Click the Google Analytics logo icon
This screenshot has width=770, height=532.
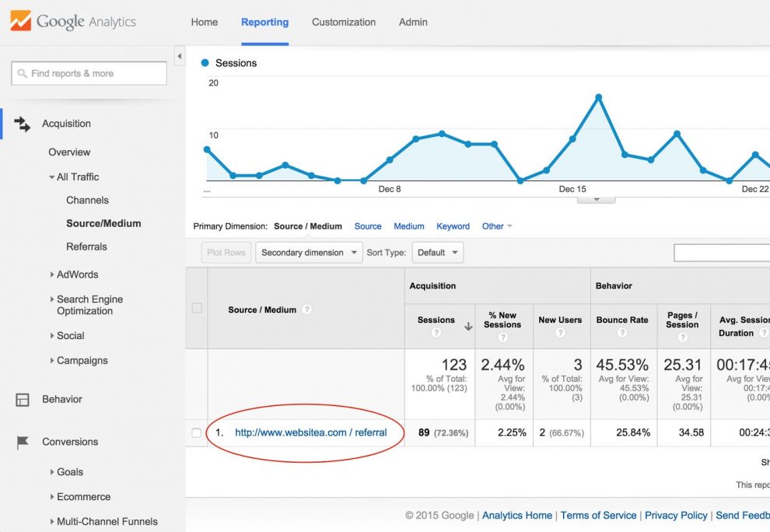click(19, 22)
